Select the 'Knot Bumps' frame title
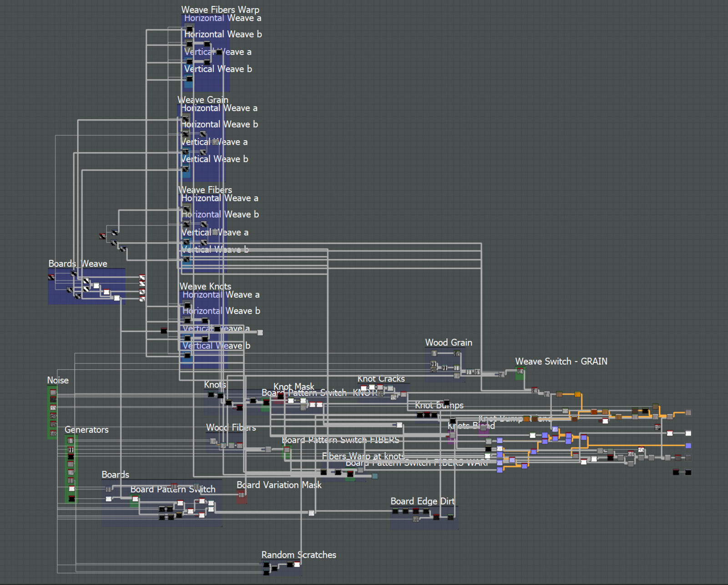 (439, 405)
